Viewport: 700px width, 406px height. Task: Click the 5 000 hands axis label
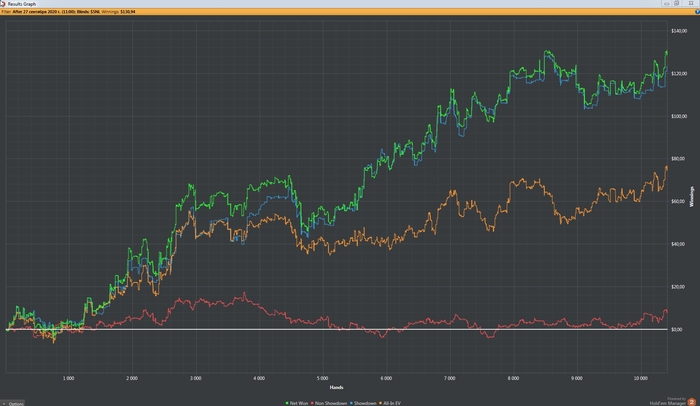[x=322, y=378]
